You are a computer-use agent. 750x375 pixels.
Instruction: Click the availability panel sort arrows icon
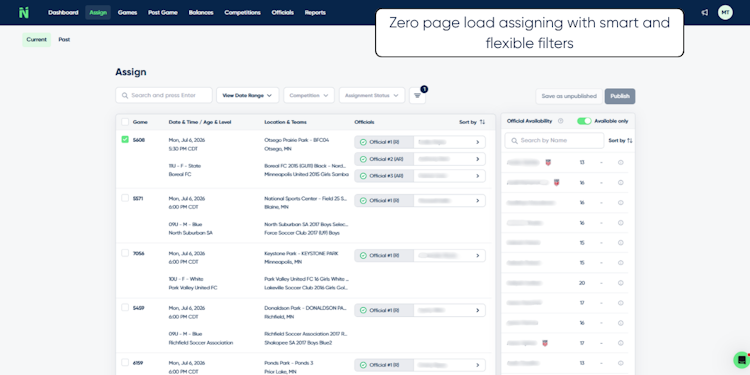pyautogui.click(x=629, y=141)
